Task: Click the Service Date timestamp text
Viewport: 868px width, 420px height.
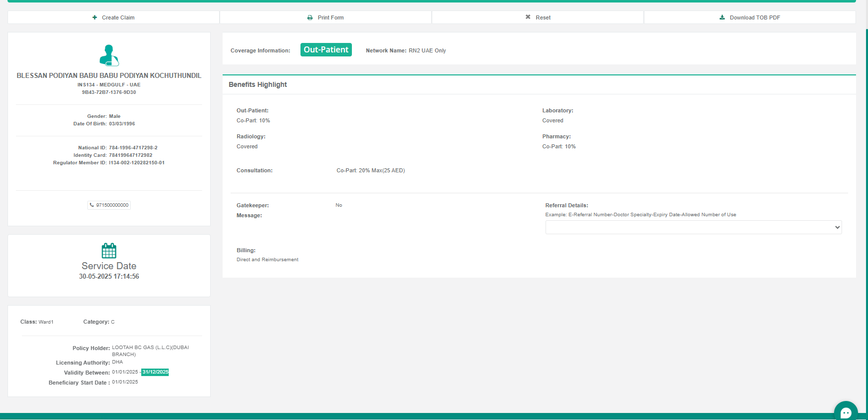Action: (x=109, y=276)
